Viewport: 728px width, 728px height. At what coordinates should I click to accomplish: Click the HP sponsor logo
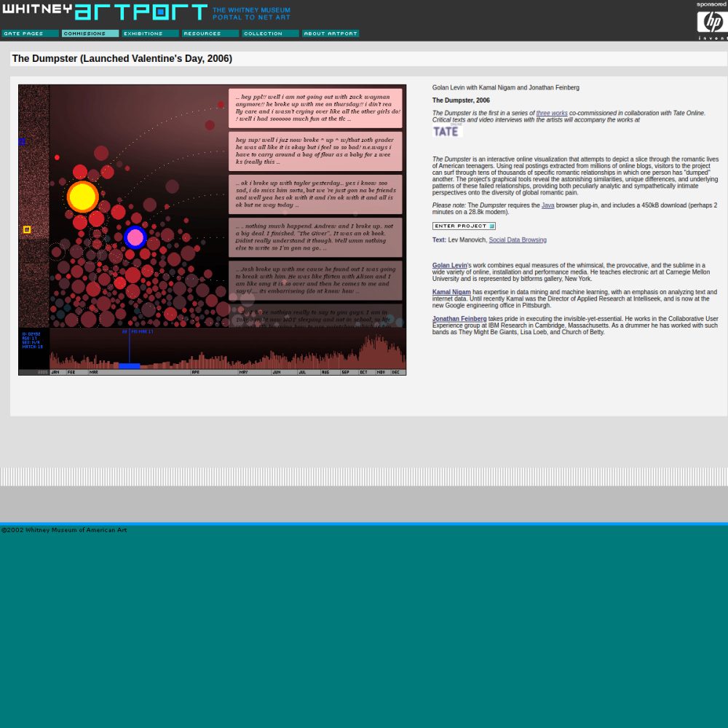pyautogui.click(x=712, y=23)
